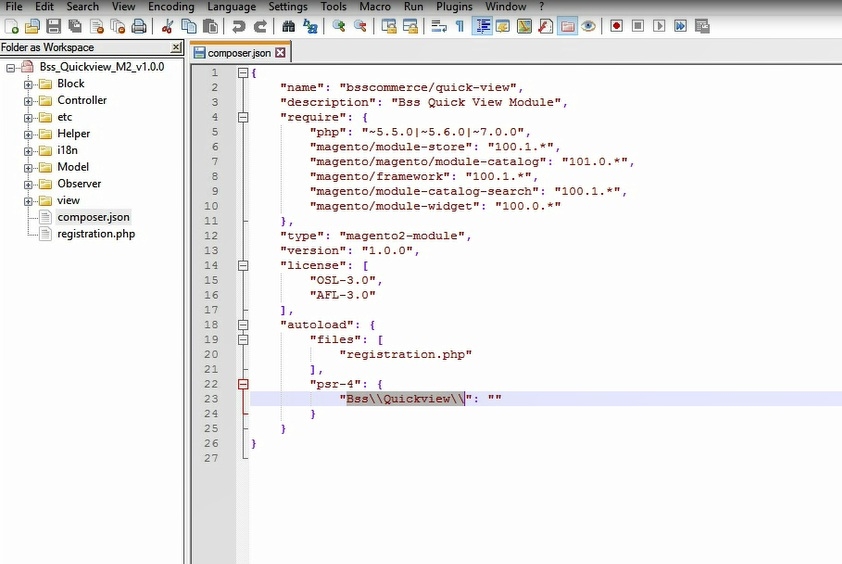Open the Plugins menu
Viewport: 842px width, 564px height.
(454, 6)
